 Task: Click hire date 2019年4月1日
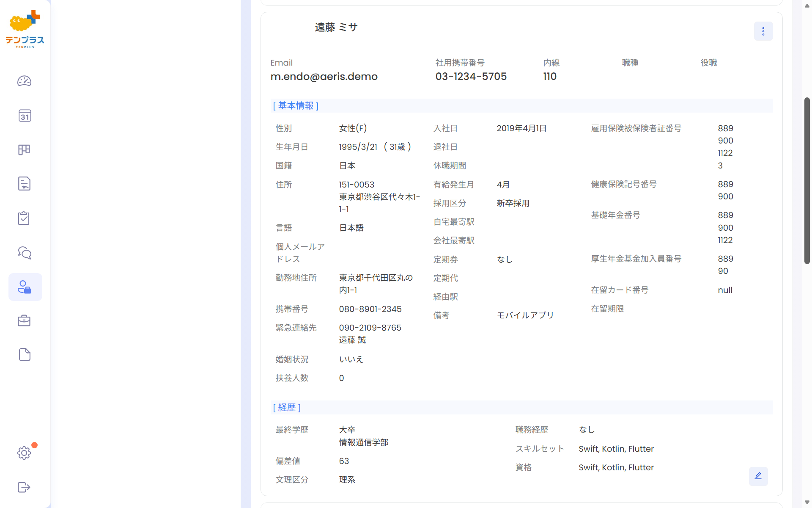coord(521,128)
